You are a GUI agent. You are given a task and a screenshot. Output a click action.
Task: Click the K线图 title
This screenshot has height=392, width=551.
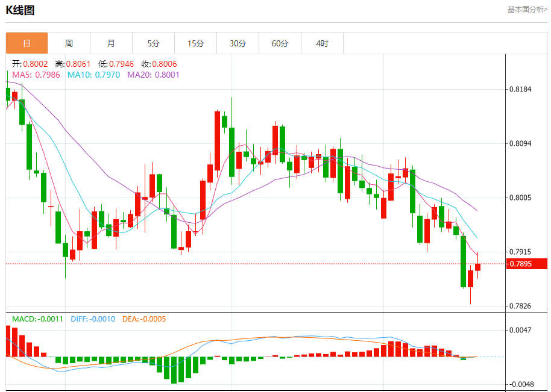click(x=20, y=10)
